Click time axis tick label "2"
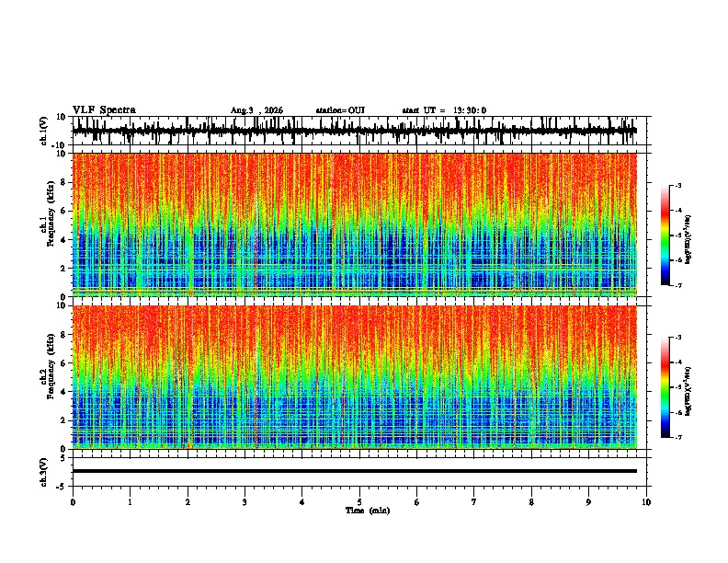728x563 pixels. click(x=188, y=502)
